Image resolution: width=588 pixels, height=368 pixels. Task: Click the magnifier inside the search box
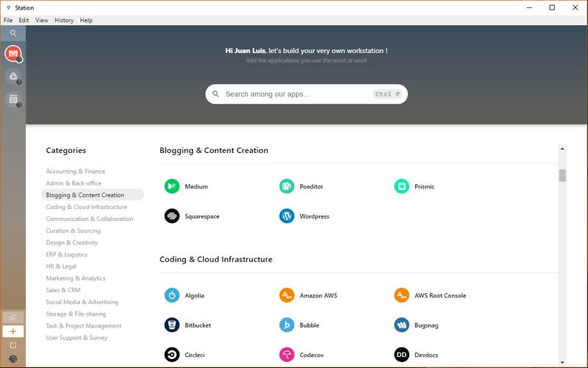coord(215,94)
